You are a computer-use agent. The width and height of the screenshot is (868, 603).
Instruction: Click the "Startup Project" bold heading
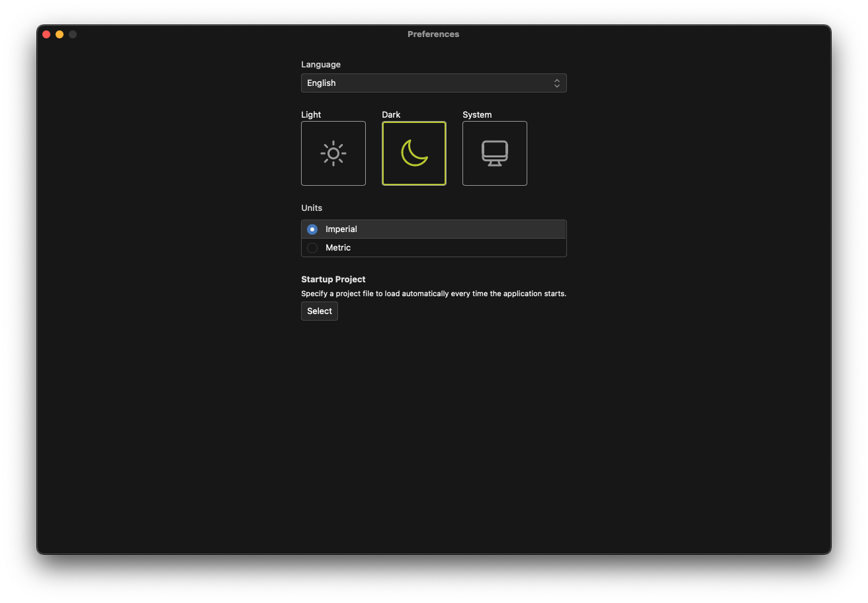[333, 280]
